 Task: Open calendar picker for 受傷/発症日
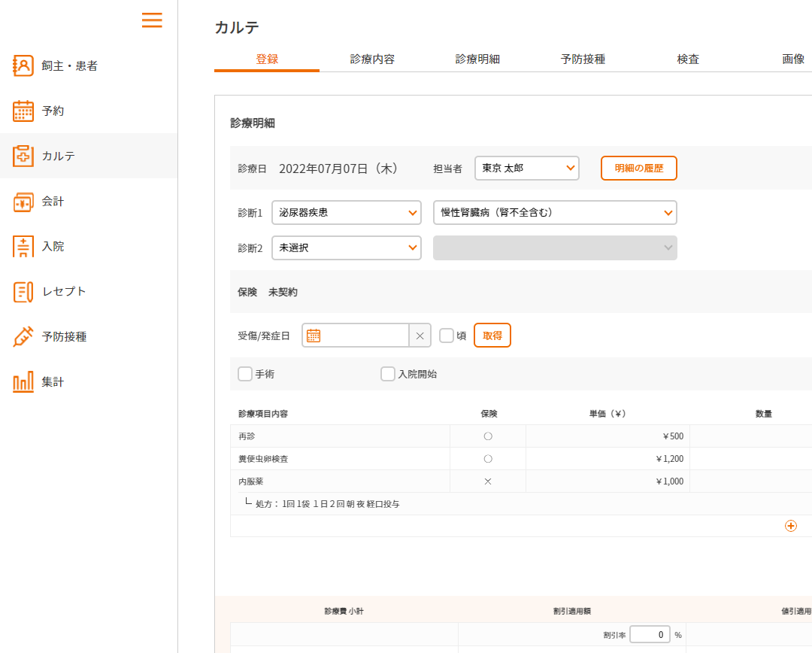click(x=314, y=336)
